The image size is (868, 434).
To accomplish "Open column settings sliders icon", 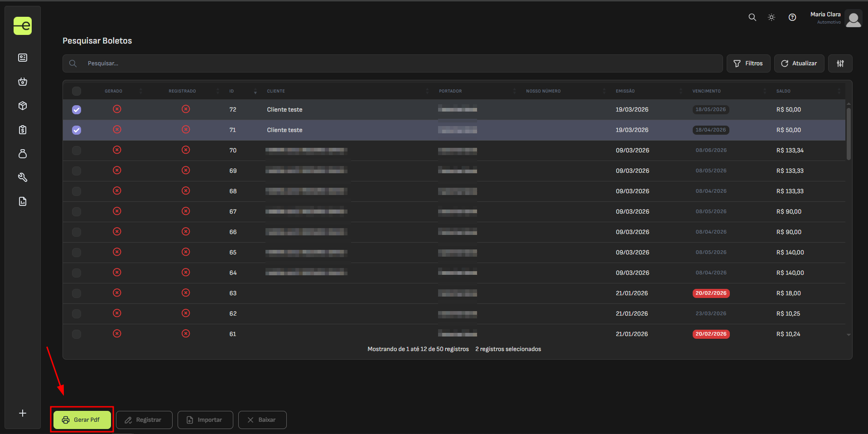I will click(x=840, y=63).
